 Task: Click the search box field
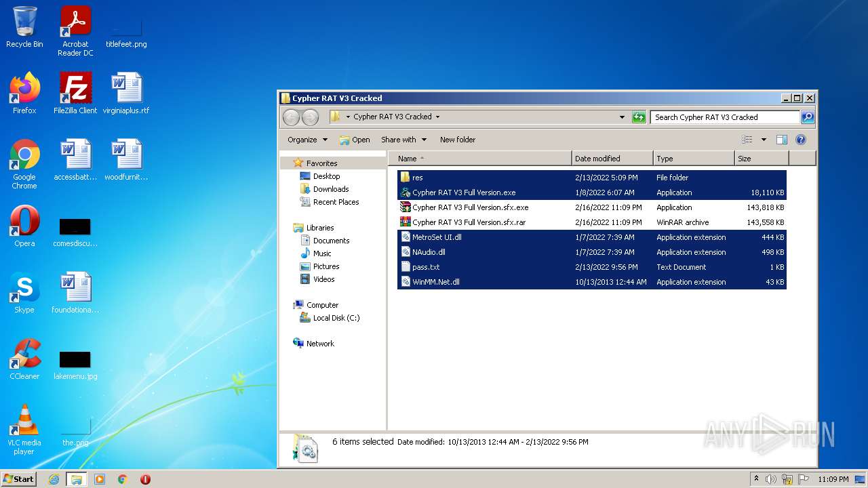tap(725, 117)
